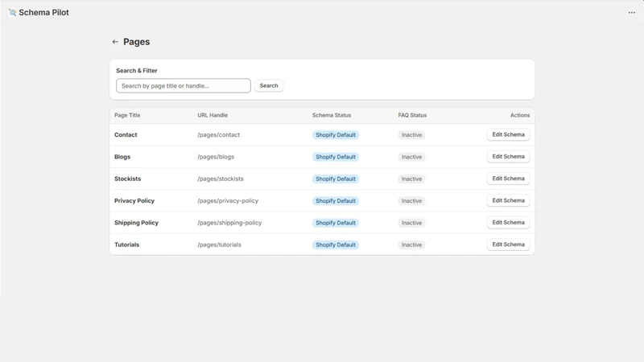The width and height of the screenshot is (644, 362).
Task: Click Shopify Default badge in Shipping Policy row
Action: pos(336,223)
